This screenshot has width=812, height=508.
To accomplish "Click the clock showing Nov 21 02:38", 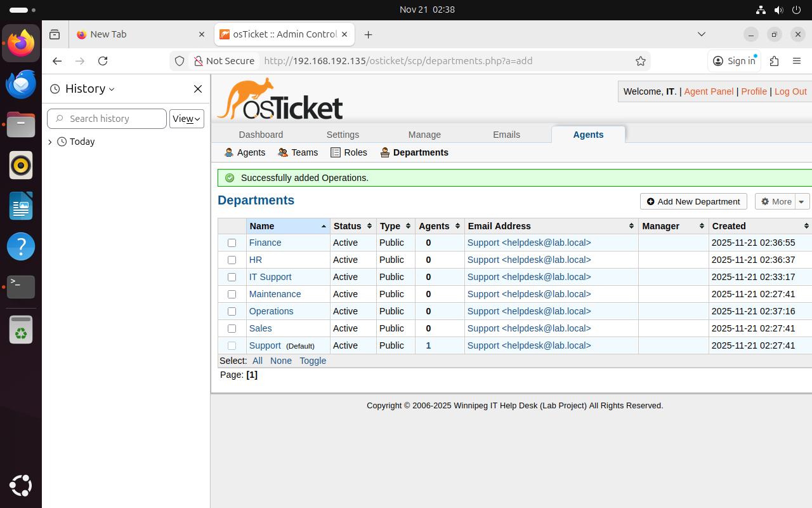I will tap(427, 10).
